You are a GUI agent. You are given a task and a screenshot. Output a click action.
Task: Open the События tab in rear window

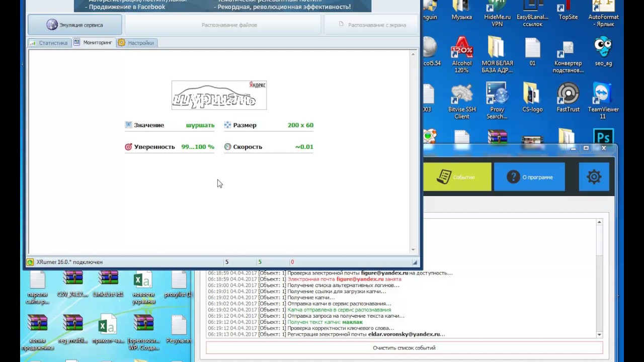tap(457, 177)
